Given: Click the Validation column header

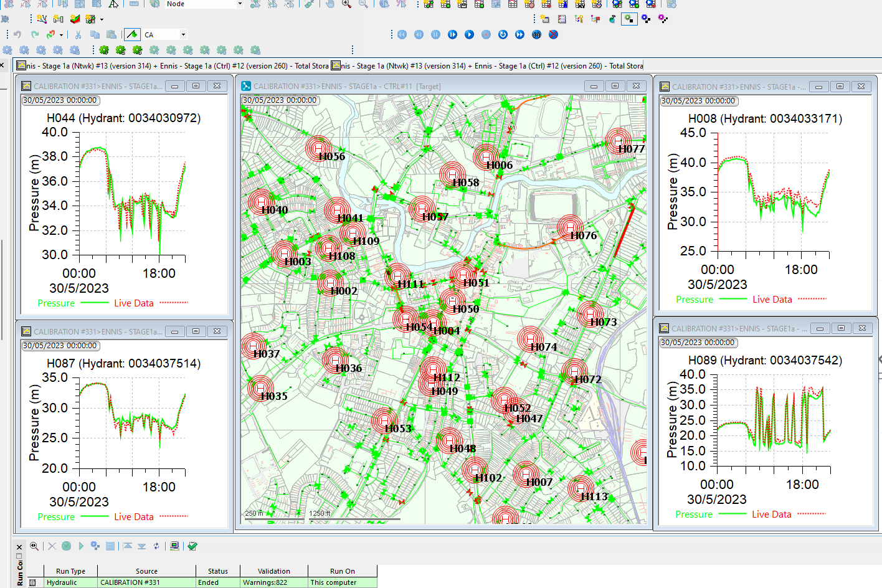Looking at the screenshot, I should 273,571.
